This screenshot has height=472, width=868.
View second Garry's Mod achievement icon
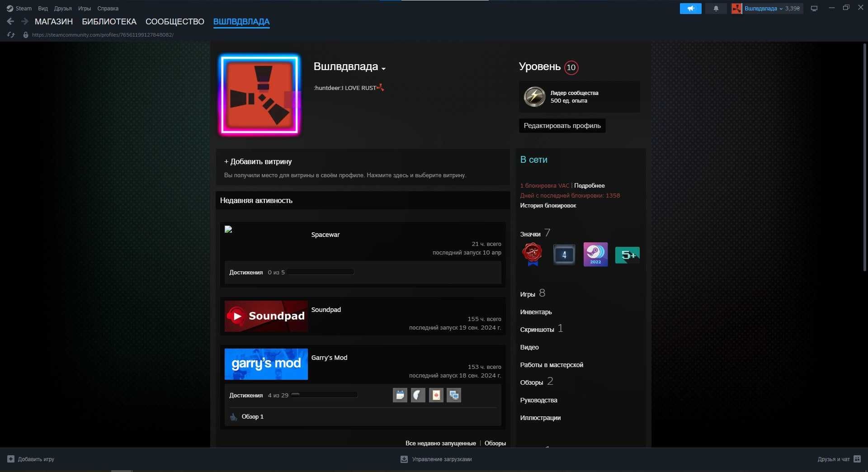[418, 395]
